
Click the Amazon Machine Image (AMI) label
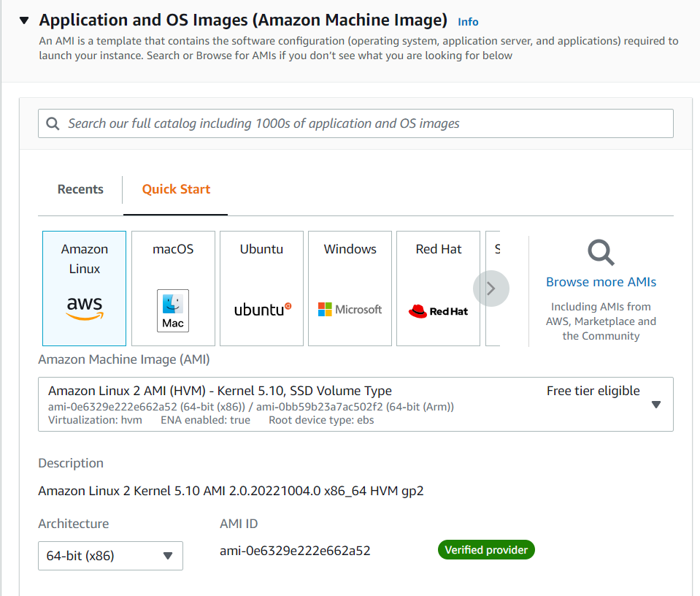pos(124,359)
